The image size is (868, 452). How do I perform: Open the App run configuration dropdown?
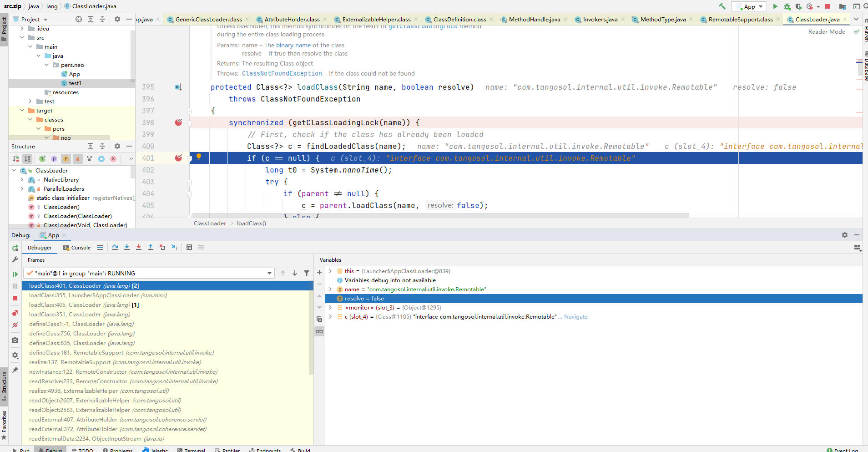tap(749, 6)
